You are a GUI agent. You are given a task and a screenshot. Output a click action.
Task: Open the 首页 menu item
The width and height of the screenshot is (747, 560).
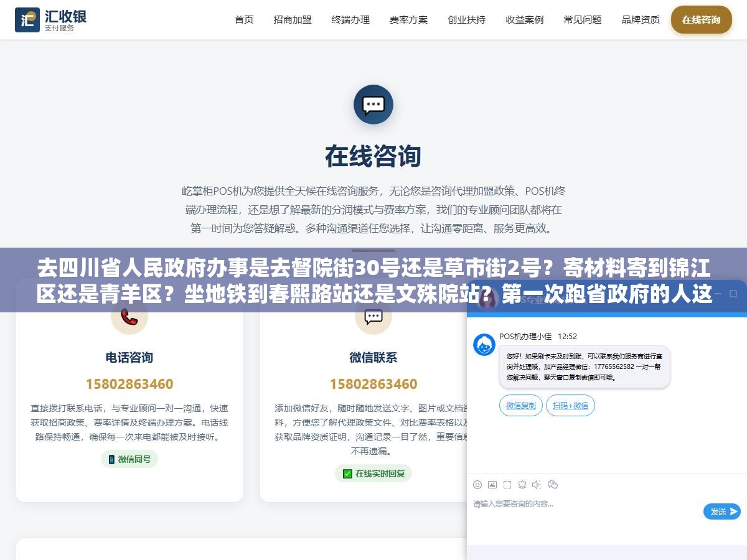(244, 20)
